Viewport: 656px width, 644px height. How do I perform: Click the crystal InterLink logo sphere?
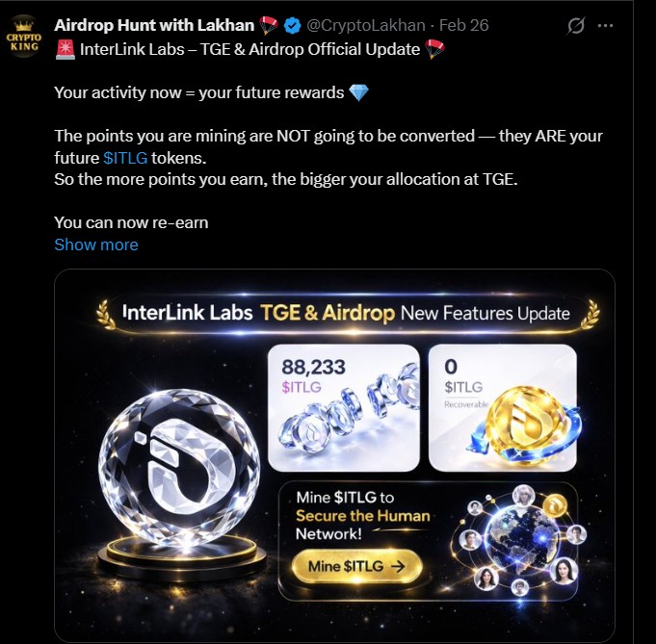180,468
